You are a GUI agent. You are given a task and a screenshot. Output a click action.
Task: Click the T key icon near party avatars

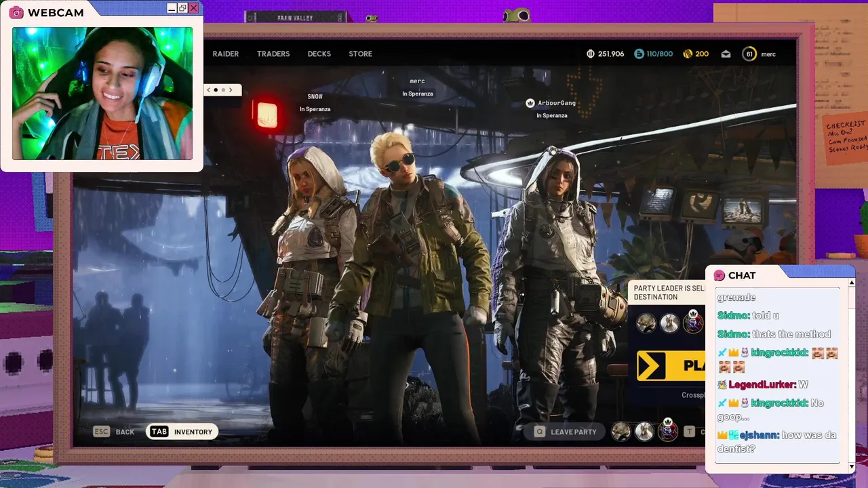(x=689, y=432)
